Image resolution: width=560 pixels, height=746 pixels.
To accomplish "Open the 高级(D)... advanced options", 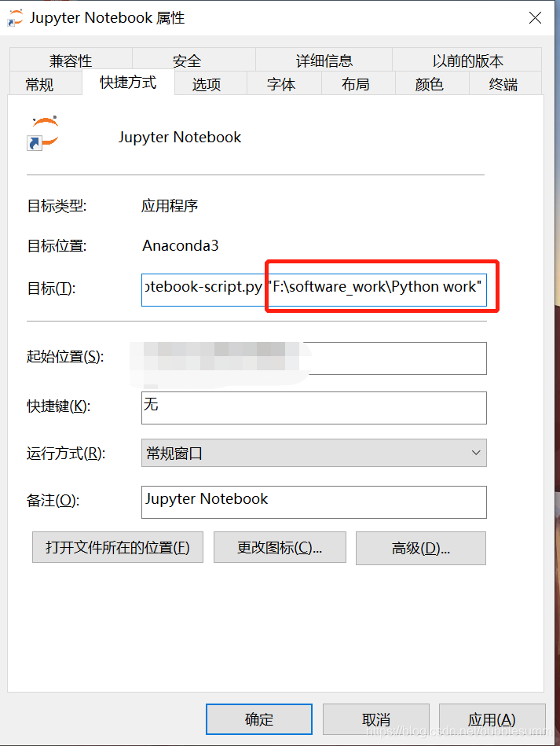I will (x=421, y=548).
